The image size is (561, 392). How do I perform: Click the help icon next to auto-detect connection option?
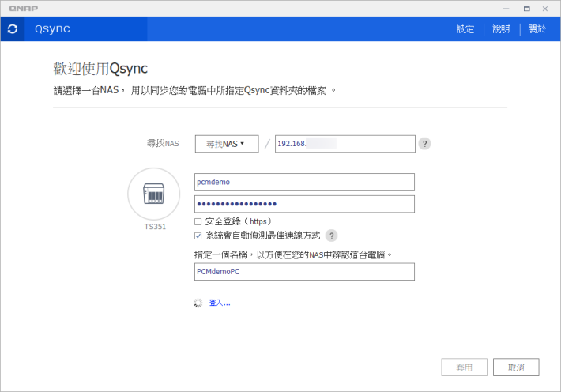331,236
